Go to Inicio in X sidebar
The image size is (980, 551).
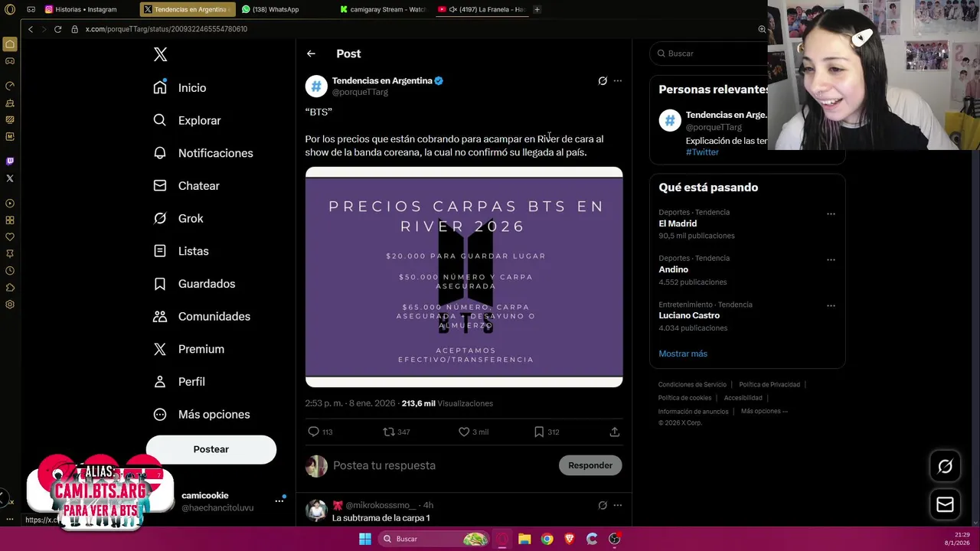[181, 88]
